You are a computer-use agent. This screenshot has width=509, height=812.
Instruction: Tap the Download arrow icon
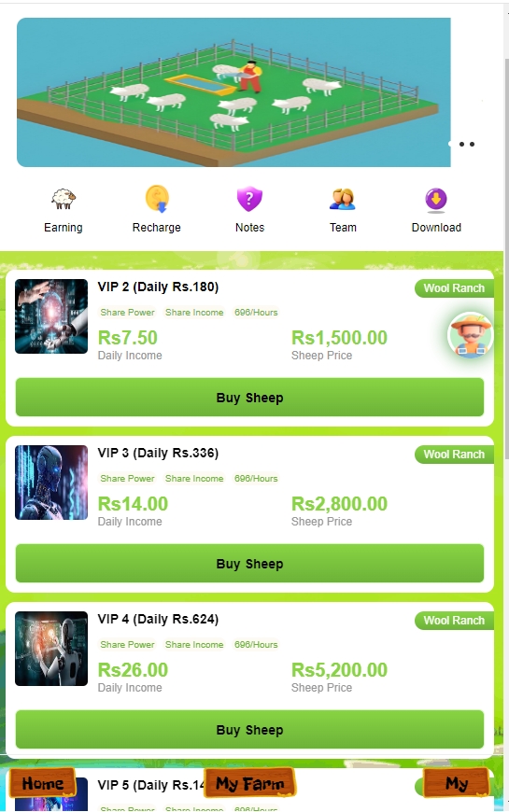[436, 200]
